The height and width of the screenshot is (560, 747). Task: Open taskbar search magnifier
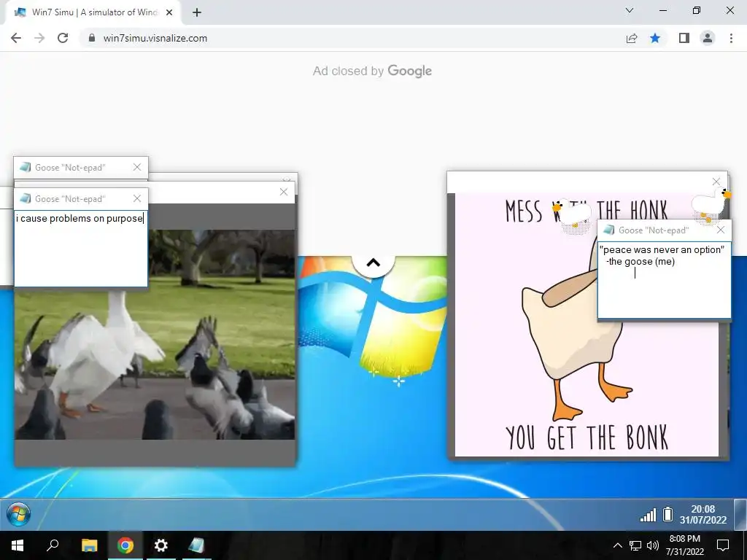point(53,545)
